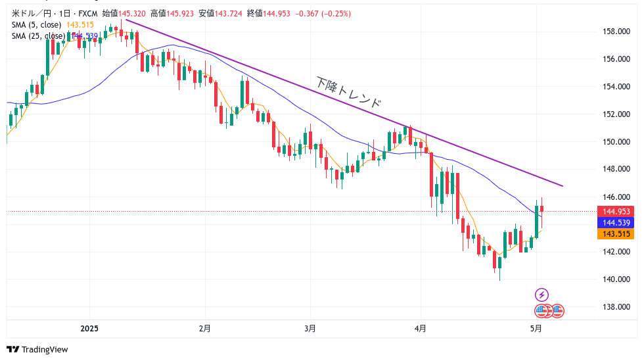Image resolution: width=644 pixels, height=361 pixels.
Task: Click the 140.000 price axis label
Action: coord(616,279)
